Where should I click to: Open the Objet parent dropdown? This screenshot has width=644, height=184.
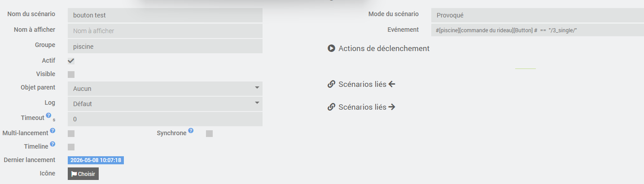pyautogui.click(x=165, y=89)
